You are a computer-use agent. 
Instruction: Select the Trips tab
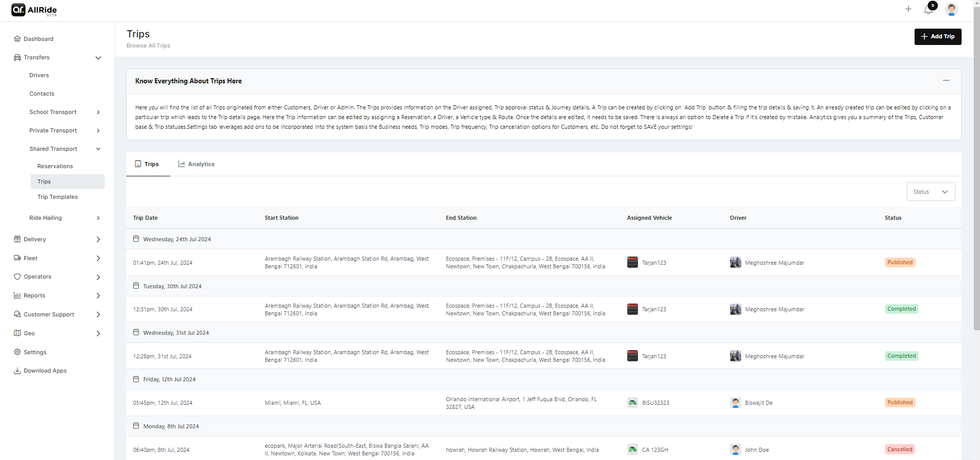click(147, 165)
